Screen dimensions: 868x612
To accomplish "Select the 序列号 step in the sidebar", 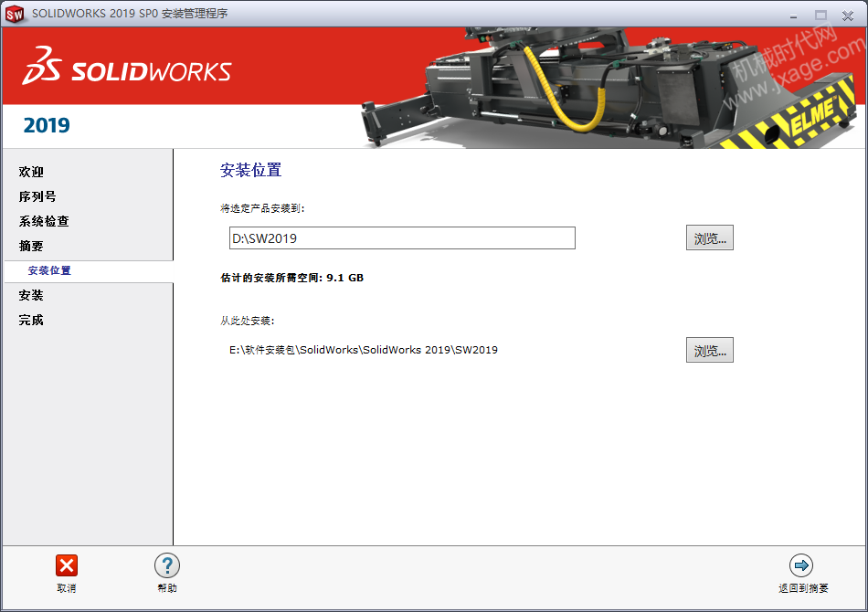I will [37, 197].
